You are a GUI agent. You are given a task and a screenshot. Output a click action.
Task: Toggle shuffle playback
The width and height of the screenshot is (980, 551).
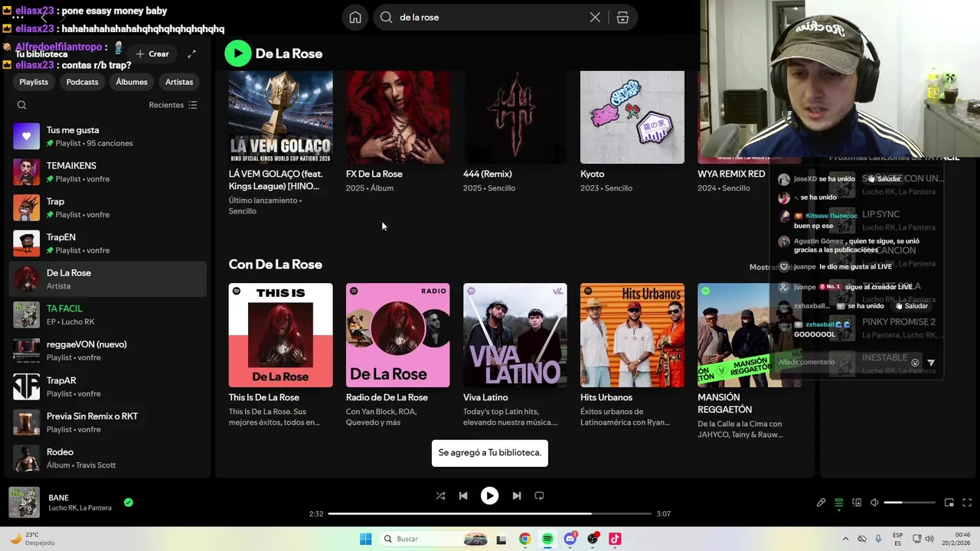pos(440,496)
